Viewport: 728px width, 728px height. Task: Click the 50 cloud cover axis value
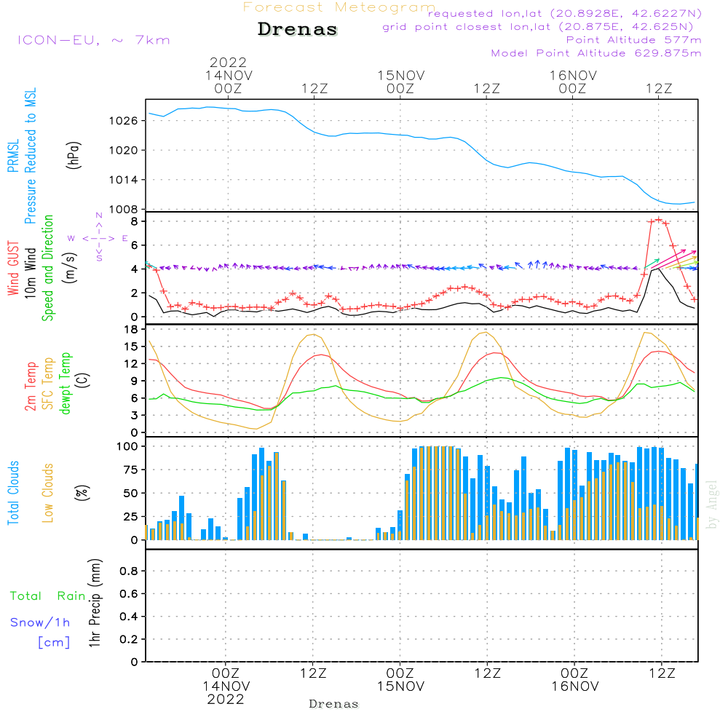[130, 494]
